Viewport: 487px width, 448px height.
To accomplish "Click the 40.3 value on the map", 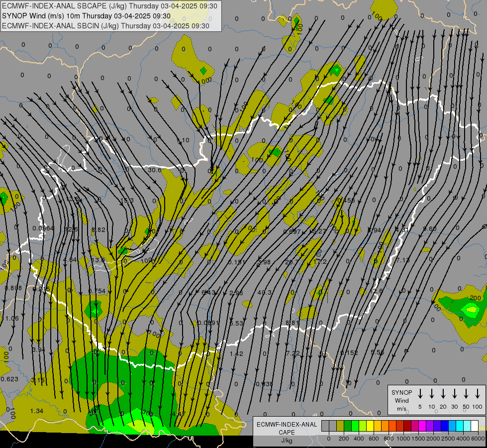I will tap(265, 292).
